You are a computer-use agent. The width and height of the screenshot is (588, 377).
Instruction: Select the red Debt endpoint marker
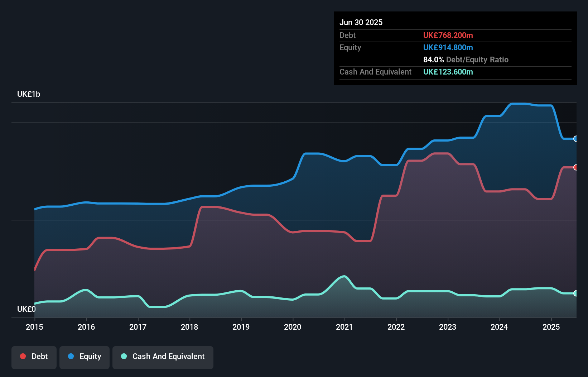pos(576,167)
